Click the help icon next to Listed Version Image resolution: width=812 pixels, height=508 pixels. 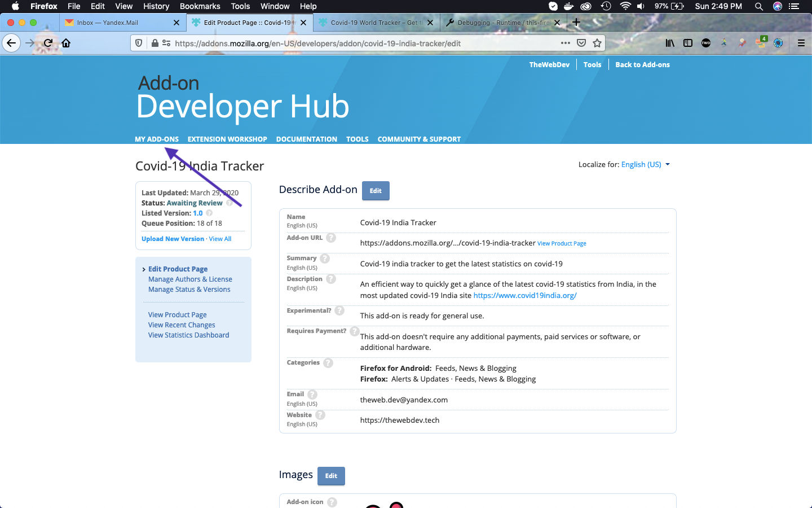[209, 213]
